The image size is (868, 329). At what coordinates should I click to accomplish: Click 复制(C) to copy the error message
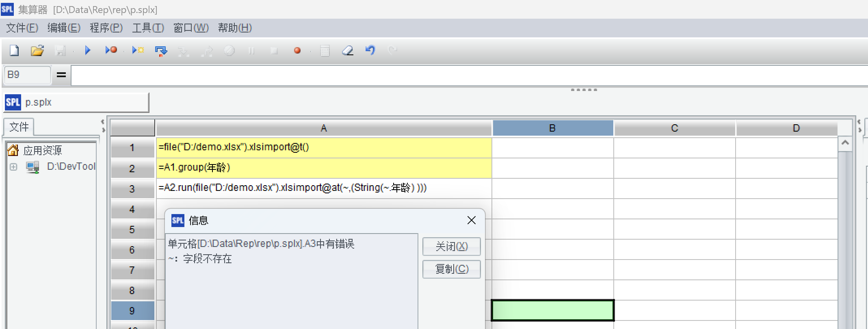[x=451, y=269]
